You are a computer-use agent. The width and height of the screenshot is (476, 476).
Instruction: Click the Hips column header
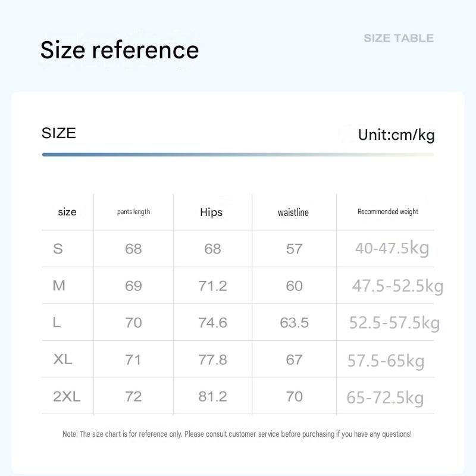211,212
